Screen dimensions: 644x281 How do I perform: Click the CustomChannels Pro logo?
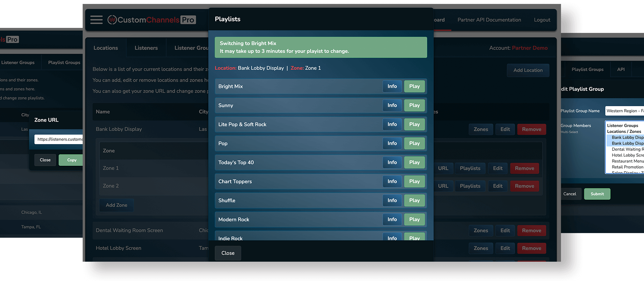click(x=152, y=20)
